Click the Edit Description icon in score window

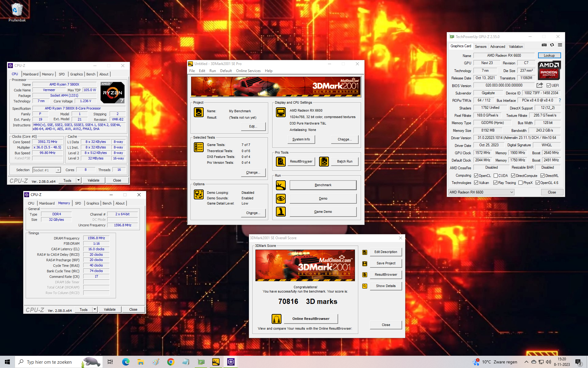[365, 252]
